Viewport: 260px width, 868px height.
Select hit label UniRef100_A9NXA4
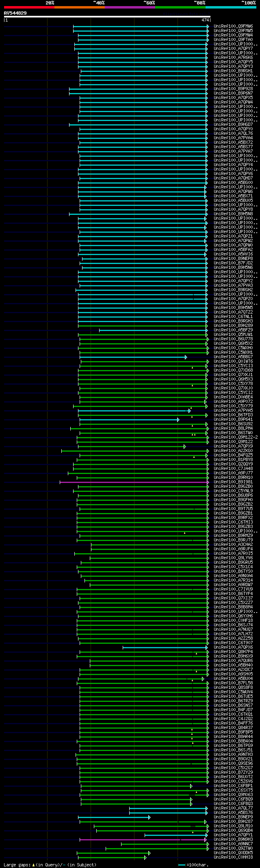tap(233, 576)
